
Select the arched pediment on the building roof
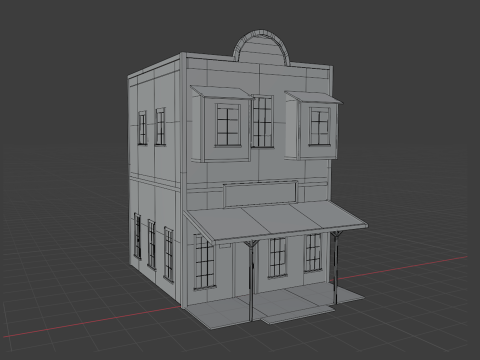(x=261, y=47)
